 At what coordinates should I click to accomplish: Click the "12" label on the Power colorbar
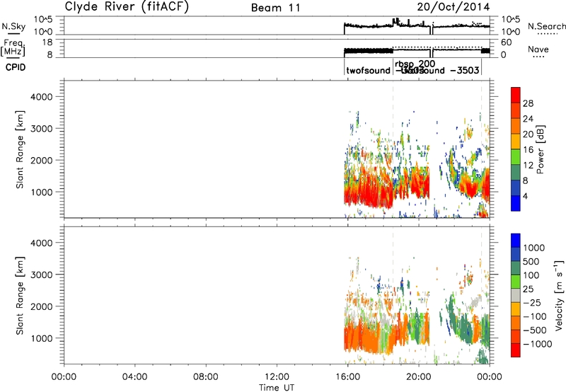528,166
